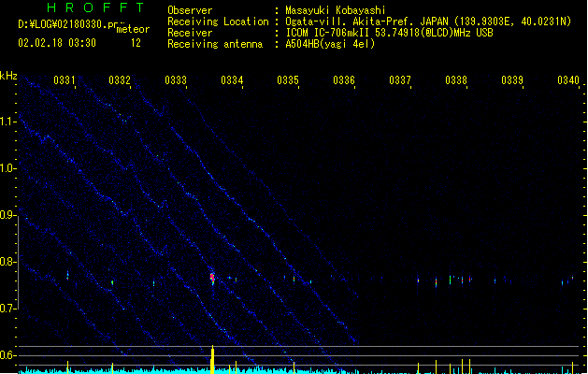The image size is (588, 374).
Task: Click the date and time 02.02.18 03:30
Action: coord(57,43)
